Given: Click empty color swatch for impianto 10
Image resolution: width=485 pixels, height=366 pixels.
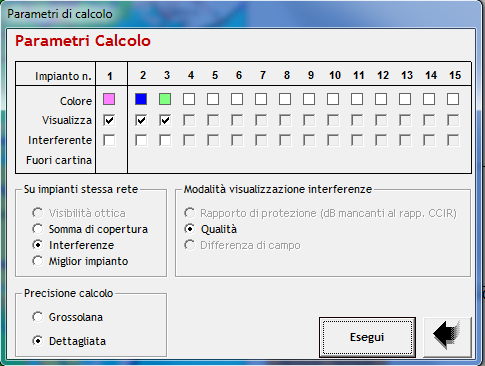Looking at the screenshot, I should point(333,99).
